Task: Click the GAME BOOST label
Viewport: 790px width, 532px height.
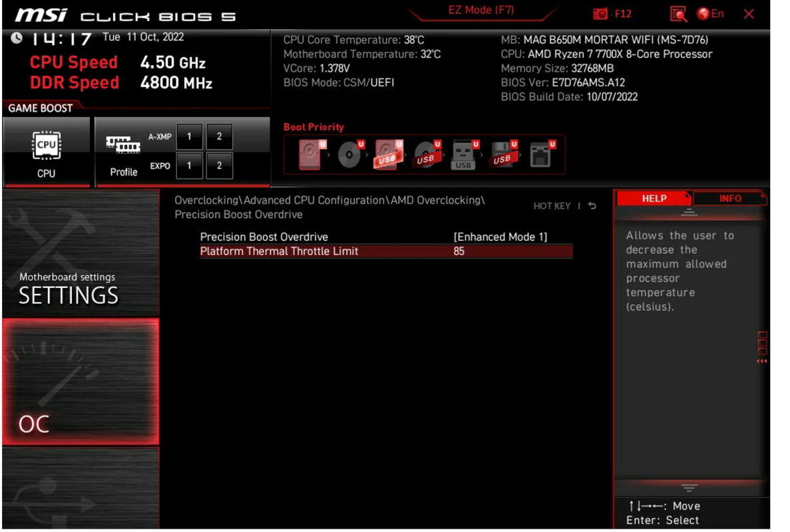Action: (x=41, y=108)
